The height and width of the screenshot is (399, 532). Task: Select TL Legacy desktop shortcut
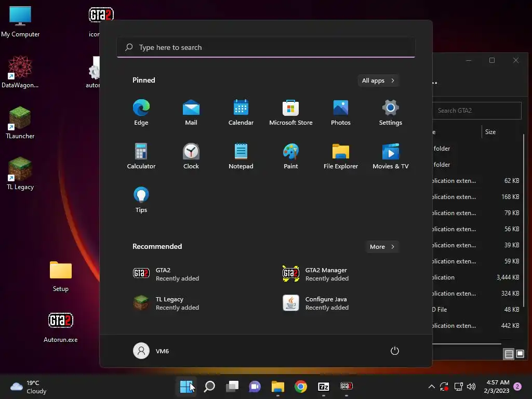point(20,174)
